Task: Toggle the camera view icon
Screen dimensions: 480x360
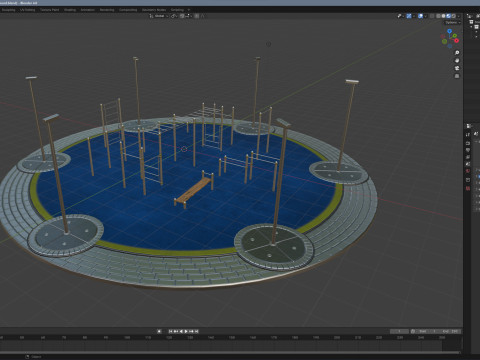Action: coord(457,68)
